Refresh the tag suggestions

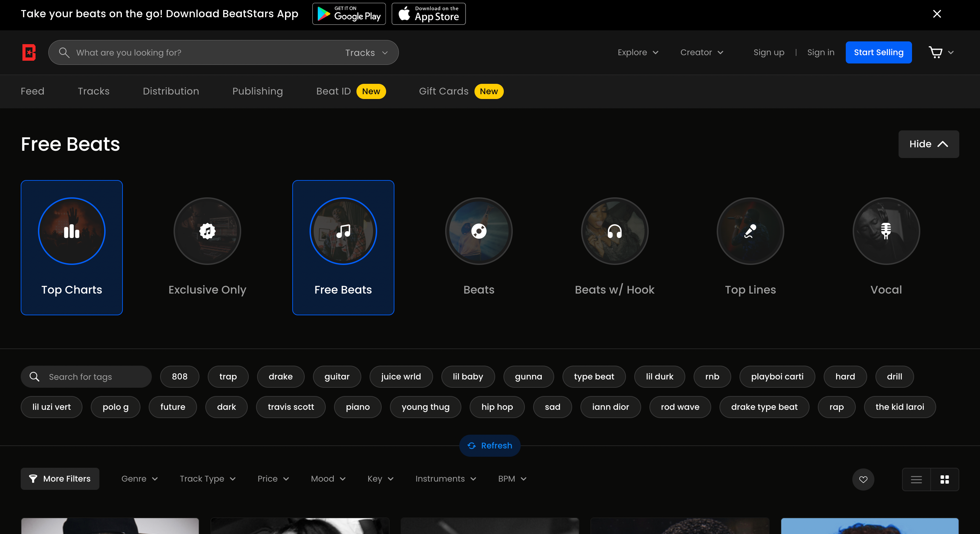(x=490, y=445)
